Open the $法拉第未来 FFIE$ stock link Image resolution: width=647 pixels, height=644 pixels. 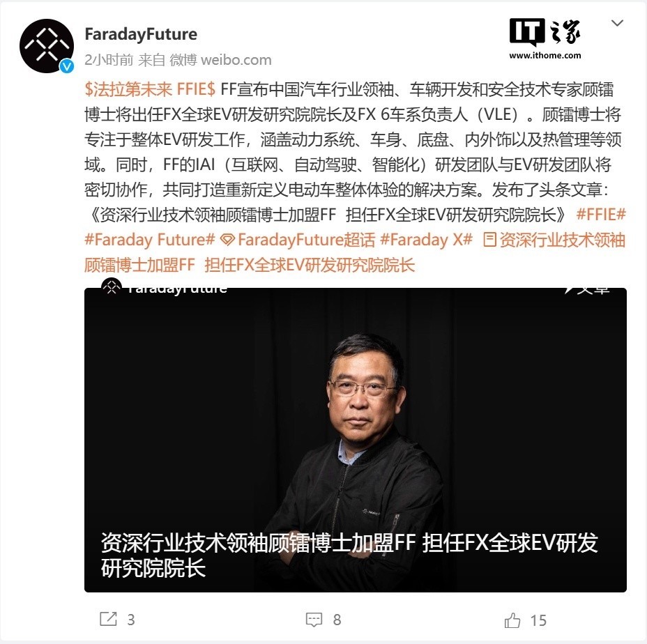[x=150, y=89]
